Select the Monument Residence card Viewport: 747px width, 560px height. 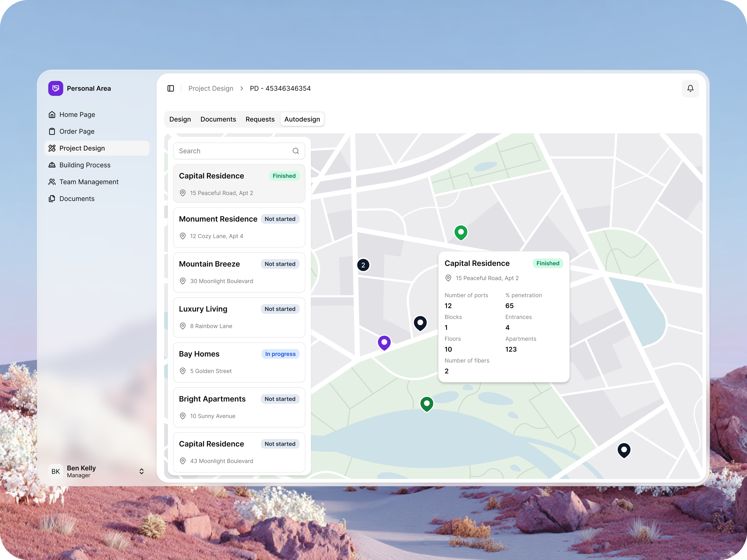point(239,228)
